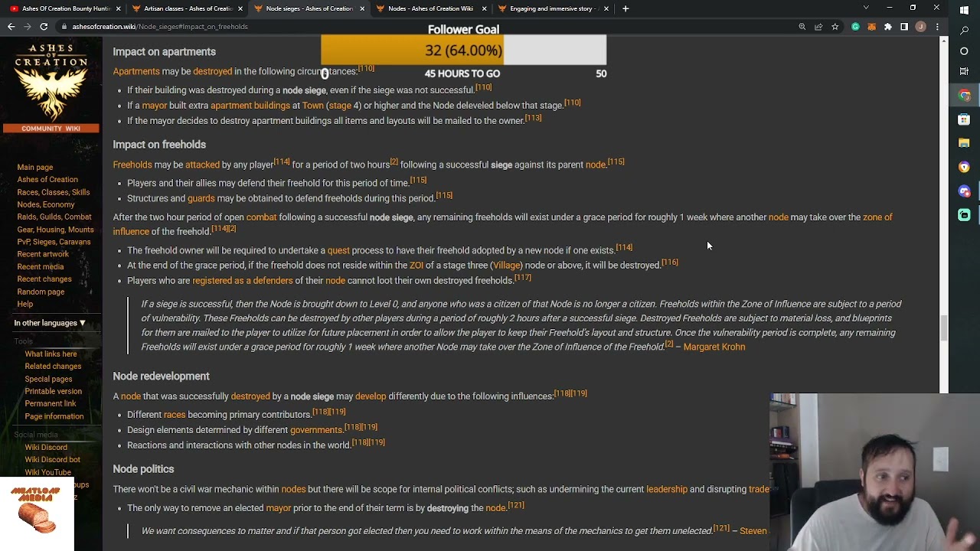Open the Help sidebar link
Screen dimensions: 980x551
coord(25,304)
